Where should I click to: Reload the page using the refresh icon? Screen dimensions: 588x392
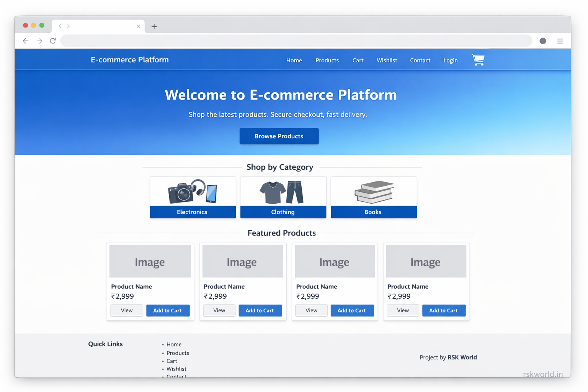pos(53,41)
